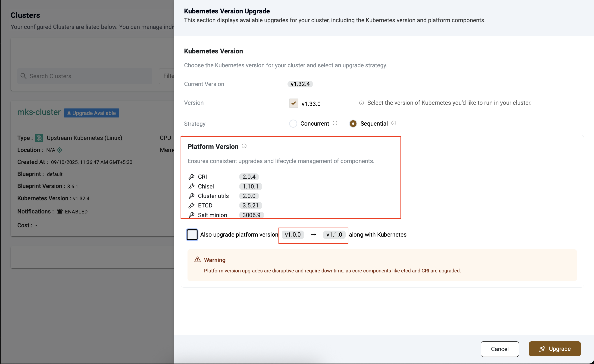Image resolution: width=594 pixels, height=364 pixels.
Task: Uncheck the v1.33.0 version checkbox
Action: tap(293, 103)
